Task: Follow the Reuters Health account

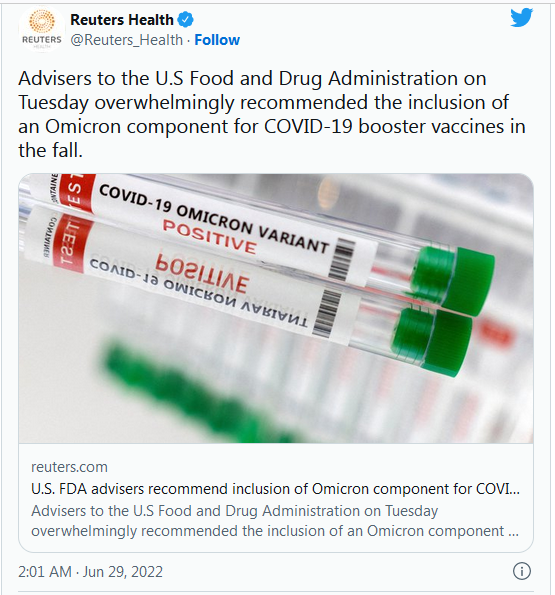Action: [x=217, y=40]
